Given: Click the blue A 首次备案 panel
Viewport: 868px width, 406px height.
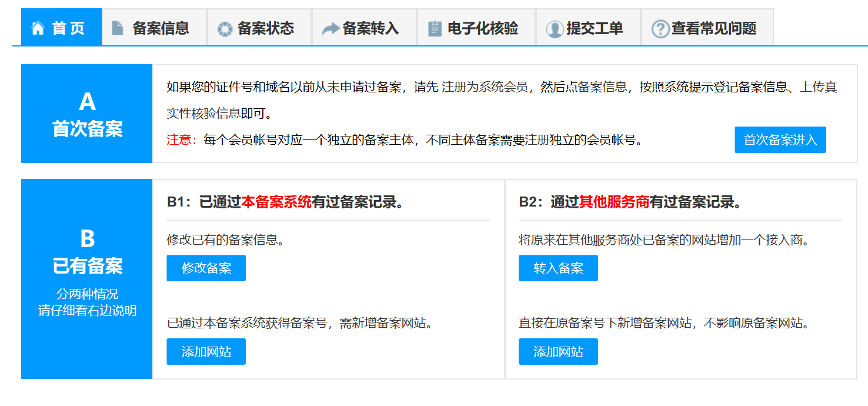Looking at the screenshot, I should 87,114.
